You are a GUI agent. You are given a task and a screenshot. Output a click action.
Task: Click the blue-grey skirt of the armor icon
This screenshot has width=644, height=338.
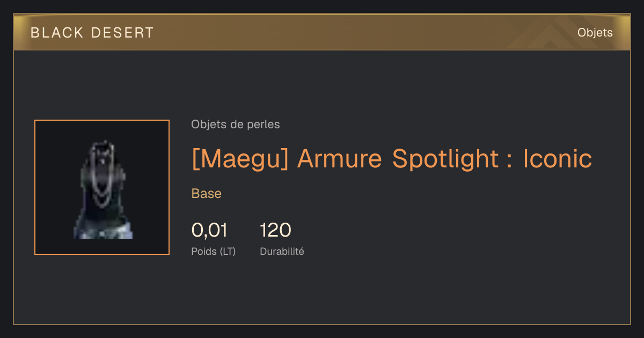pos(103,229)
